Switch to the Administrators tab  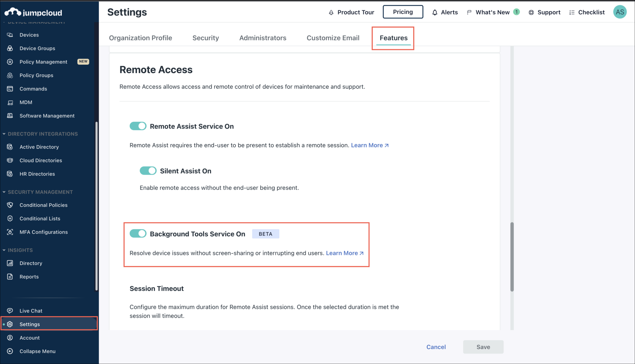(263, 38)
